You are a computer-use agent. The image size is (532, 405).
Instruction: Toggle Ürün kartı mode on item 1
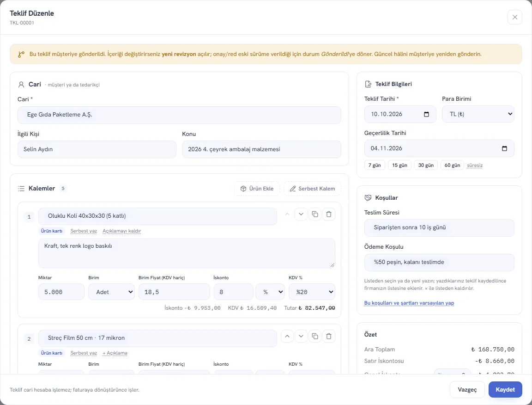(52, 231)
